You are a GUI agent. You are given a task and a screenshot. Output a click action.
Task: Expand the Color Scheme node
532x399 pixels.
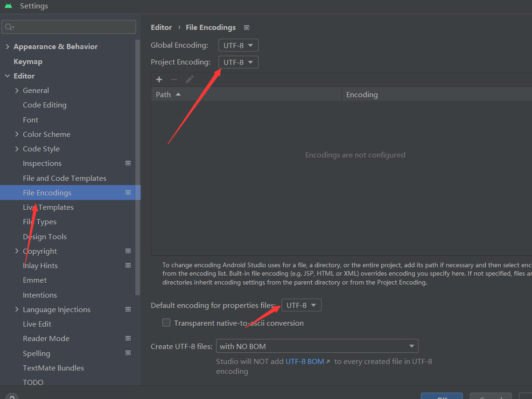pyautogui.click(x=17, y=134)
